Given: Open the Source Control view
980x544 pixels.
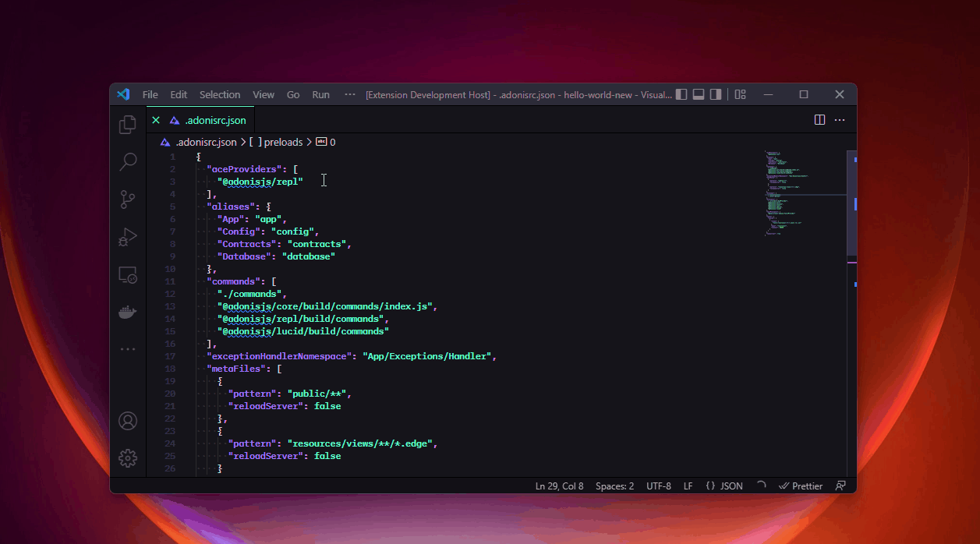Looking at the screenshot, I should (128, 200).
